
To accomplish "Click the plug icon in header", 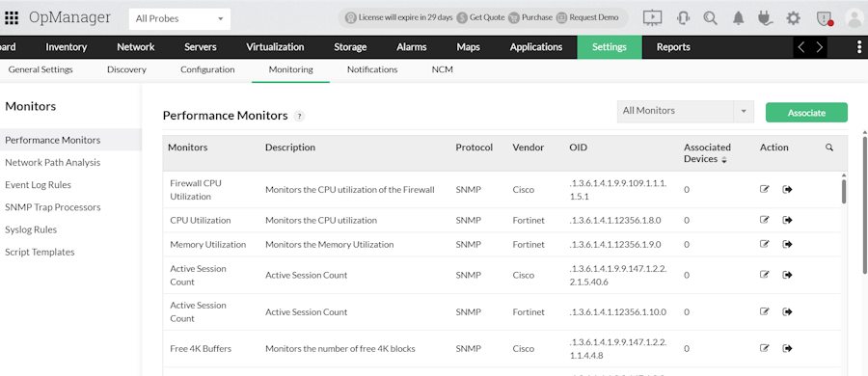I will pos(766,18).
